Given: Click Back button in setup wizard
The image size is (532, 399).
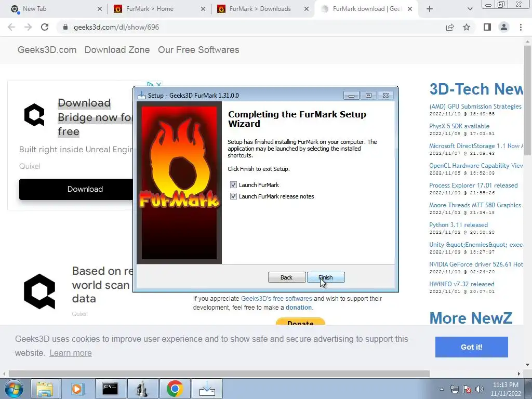Looking at the screenshot, I should (x=287, y=277).
